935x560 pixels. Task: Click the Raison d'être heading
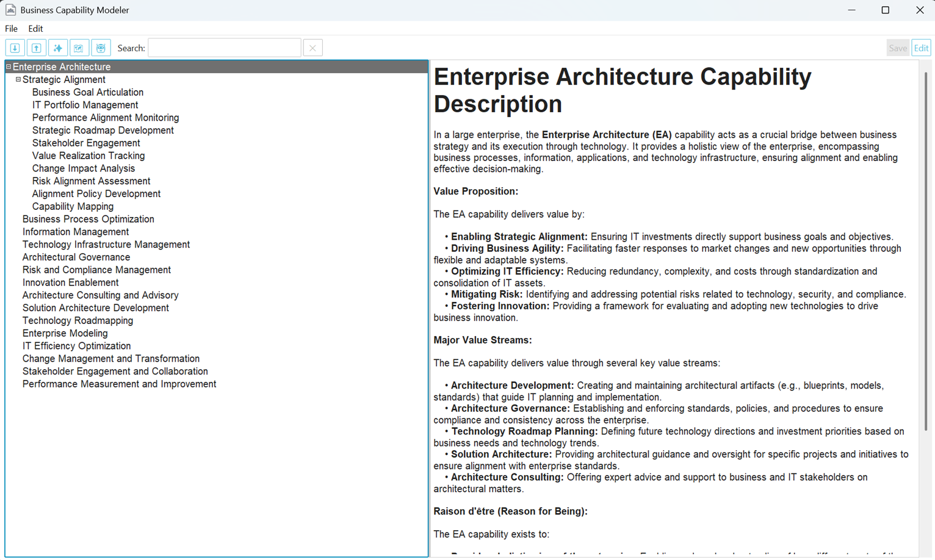(510, 512)
